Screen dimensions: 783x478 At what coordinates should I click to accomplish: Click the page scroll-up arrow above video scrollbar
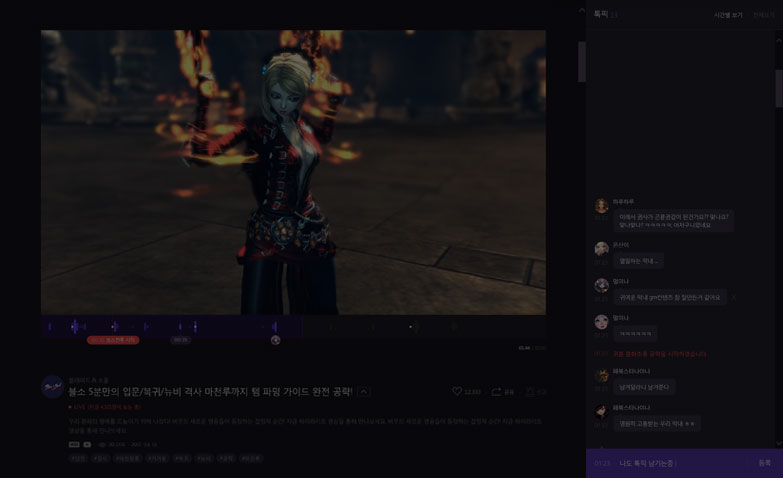coord(582,10)
